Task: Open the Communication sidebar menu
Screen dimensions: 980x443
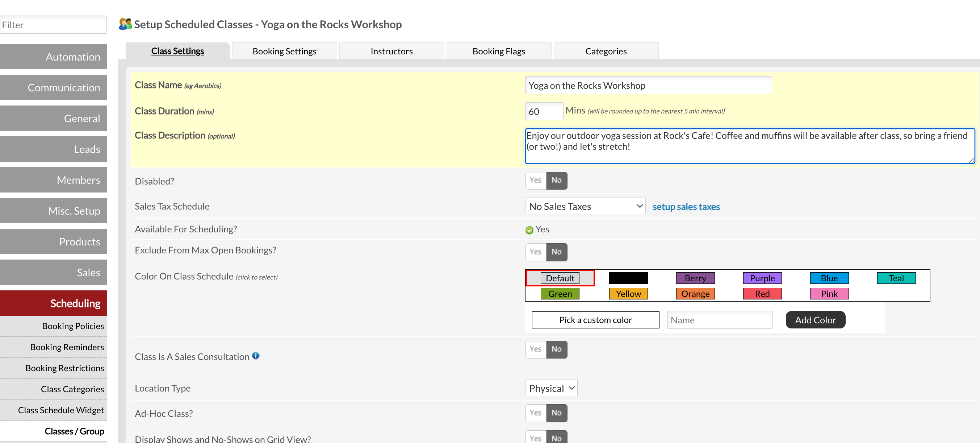Action: pos(53,88)
